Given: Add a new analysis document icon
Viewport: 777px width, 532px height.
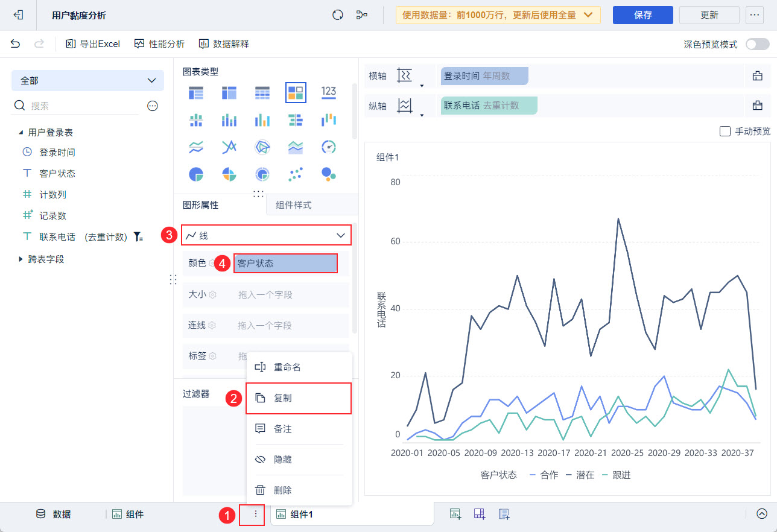Looking at the screenshot, I should click(504, 514).
